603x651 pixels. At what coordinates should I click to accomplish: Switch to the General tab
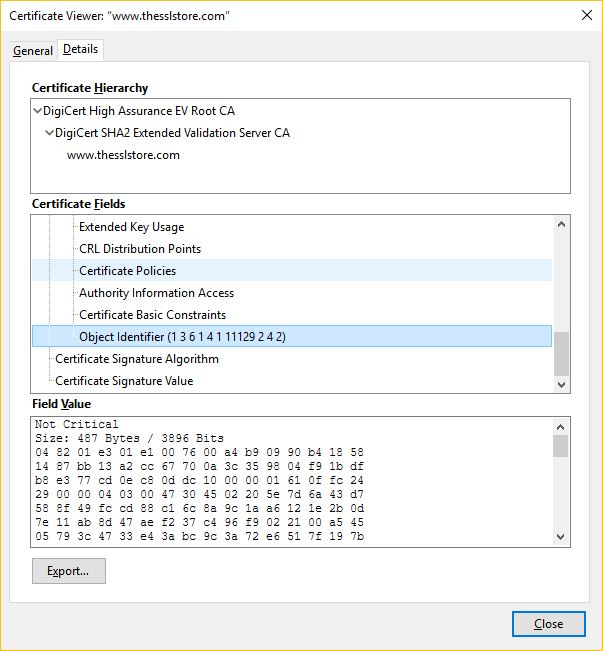coord(33,51)
